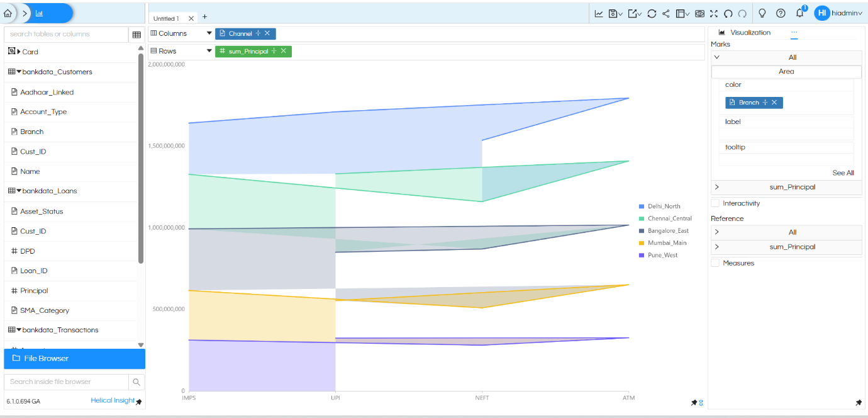Select the Visualization panel tab
Viewport: 868px width, 418px height.
click(x=749, y=32)
